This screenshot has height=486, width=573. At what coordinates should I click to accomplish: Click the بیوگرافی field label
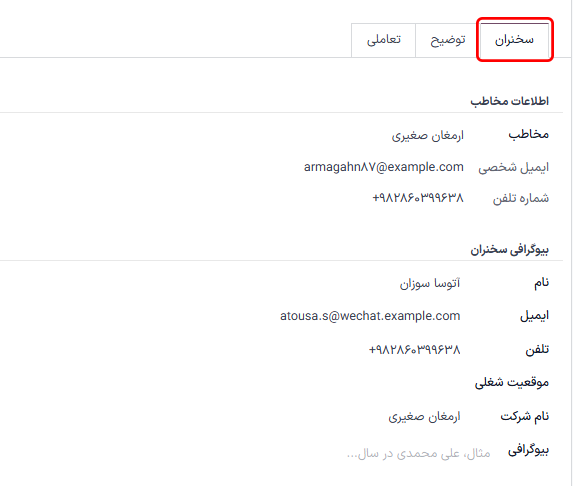coord(528,450)
